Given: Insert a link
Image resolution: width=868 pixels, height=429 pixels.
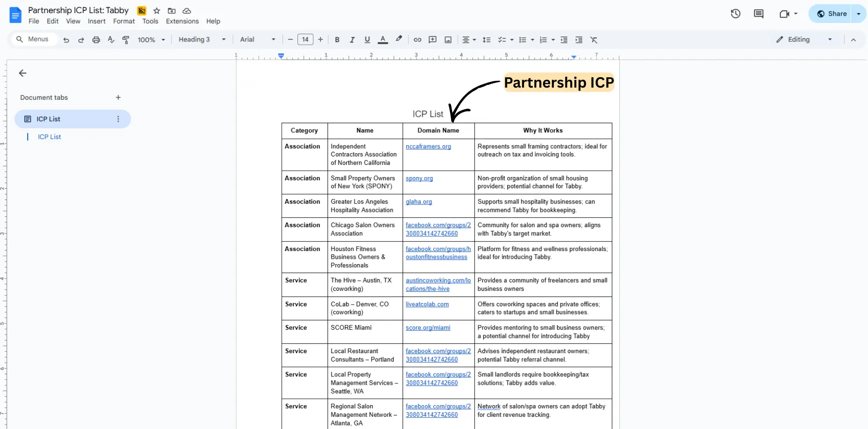Looking at the screenshot, I should 417,40.
